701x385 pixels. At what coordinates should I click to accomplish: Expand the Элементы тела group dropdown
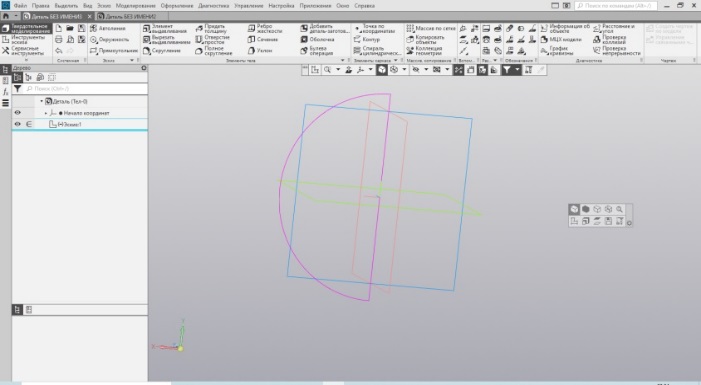tap(343, 60)
